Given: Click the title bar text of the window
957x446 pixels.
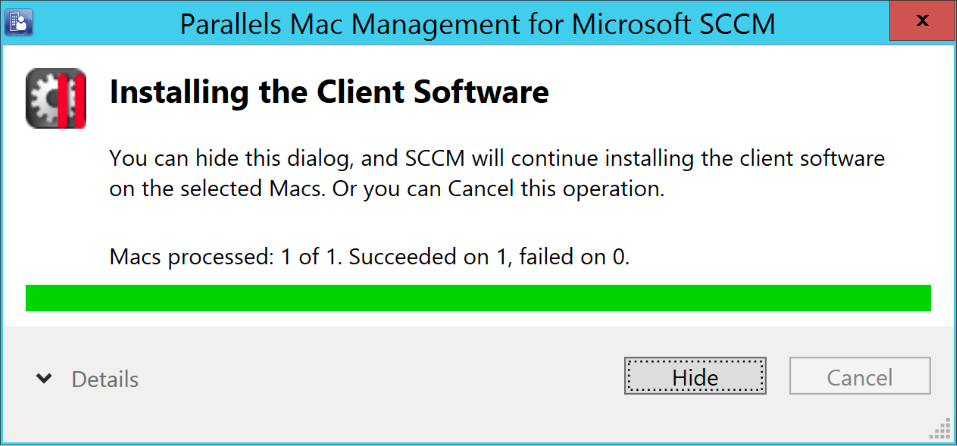Looking at the screenshot, I should tap(477, 23).
